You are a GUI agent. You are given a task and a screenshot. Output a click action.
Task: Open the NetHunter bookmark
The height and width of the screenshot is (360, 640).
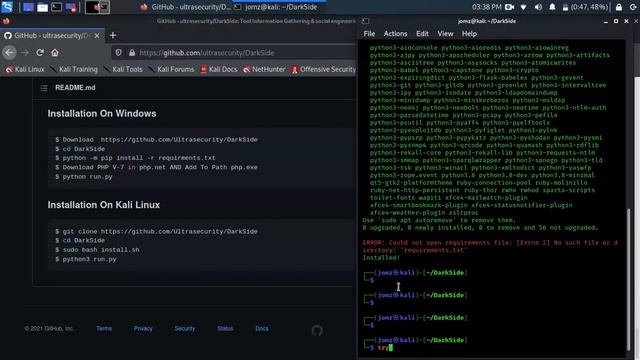(x=264, y=69)
